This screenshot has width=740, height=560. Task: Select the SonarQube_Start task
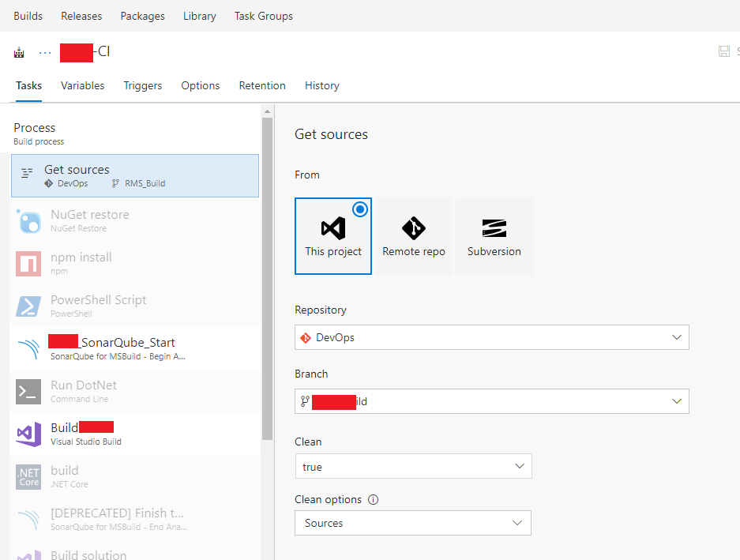pyautogui.click(x=134, y=348)
